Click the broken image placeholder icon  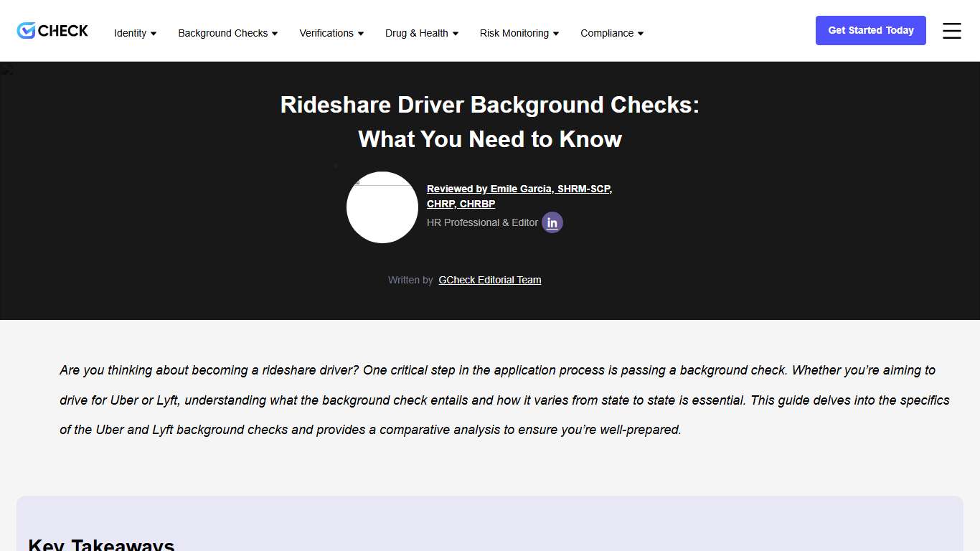(7, 70)
